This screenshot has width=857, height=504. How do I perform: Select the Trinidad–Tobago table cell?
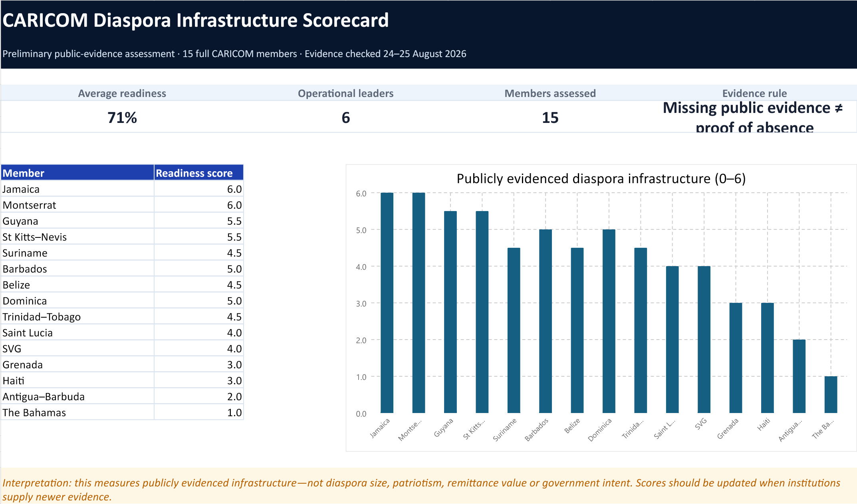(77, 316)
